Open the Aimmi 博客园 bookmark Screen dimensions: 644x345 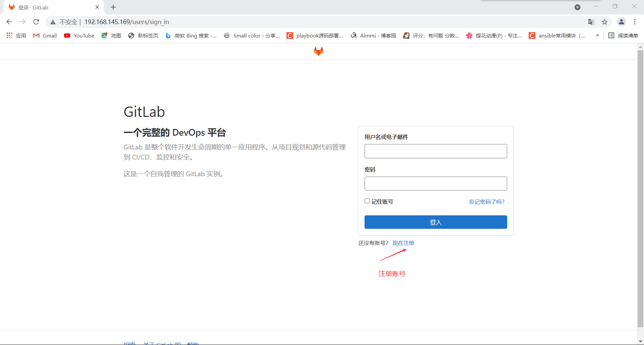pos(373,36)
